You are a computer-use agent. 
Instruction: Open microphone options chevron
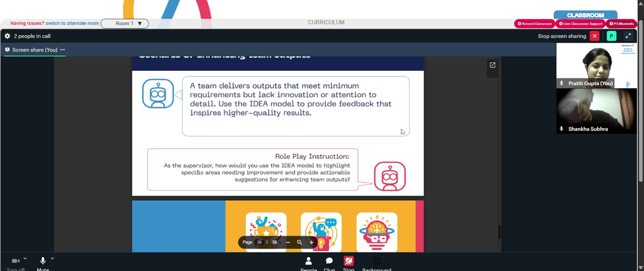tap(52, 258)
